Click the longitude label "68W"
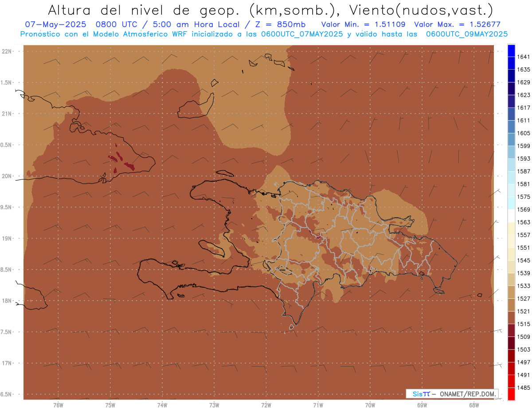Viewport: 532px width, 411px height. click(474, 405)
